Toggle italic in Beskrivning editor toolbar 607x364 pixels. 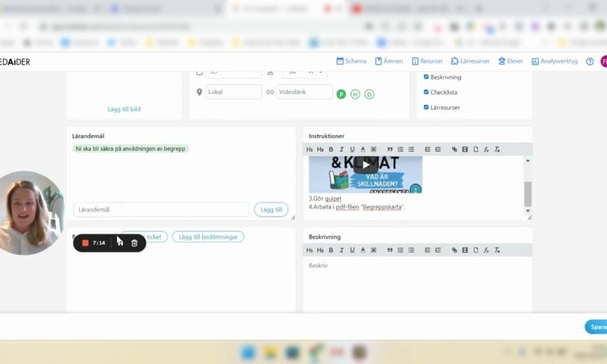341,250
